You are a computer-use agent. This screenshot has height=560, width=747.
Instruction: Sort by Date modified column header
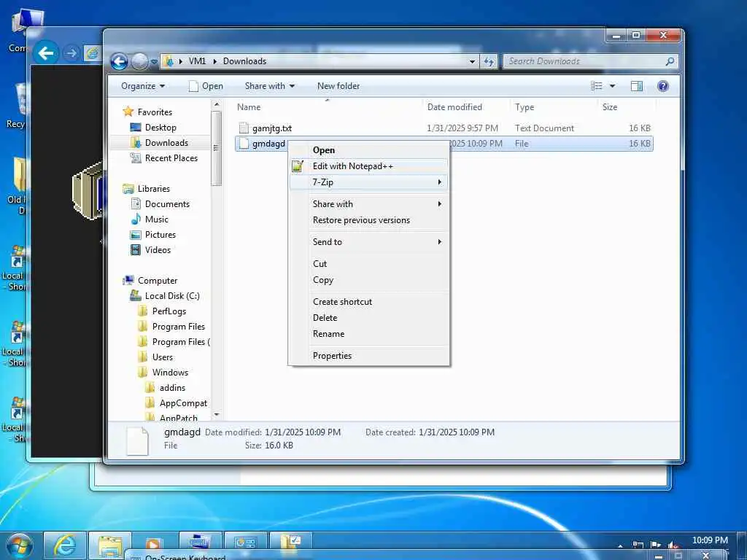pyautogui.click(x=454, y=107)
